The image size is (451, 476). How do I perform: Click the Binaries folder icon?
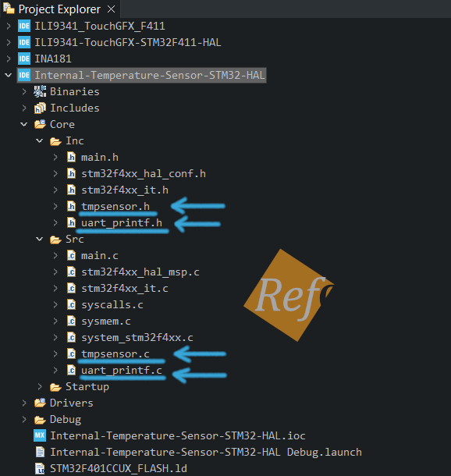click(x=40, y=91)
